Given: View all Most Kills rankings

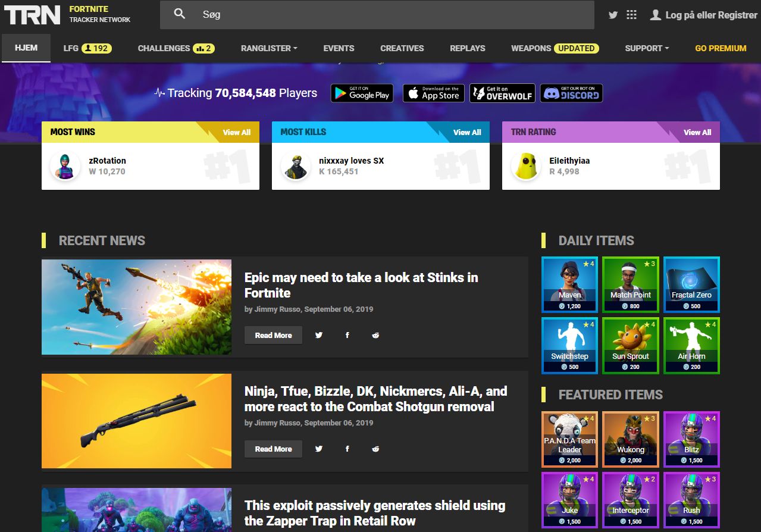Looking at the screenshot, I should pyautogui.click(x=467, y=132).
